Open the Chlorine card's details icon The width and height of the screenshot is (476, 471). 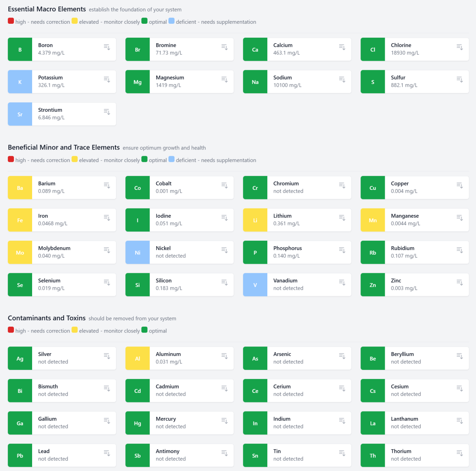[x=460, y=47]
